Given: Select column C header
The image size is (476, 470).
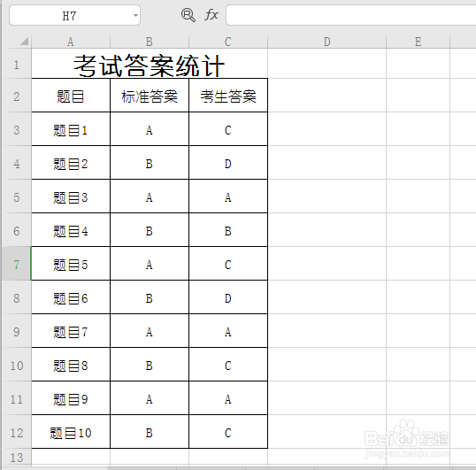Looking at the screenshot, I should pyautogui.click(x=228, y=42).
